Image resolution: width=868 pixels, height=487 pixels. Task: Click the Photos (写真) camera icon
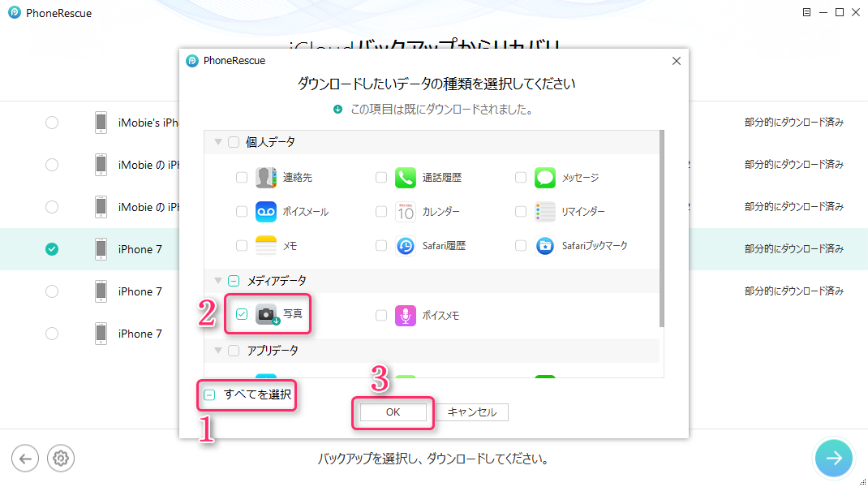point(266,314)
